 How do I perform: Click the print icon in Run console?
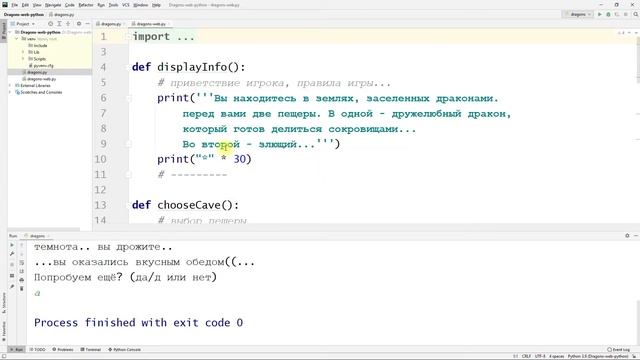22,280
